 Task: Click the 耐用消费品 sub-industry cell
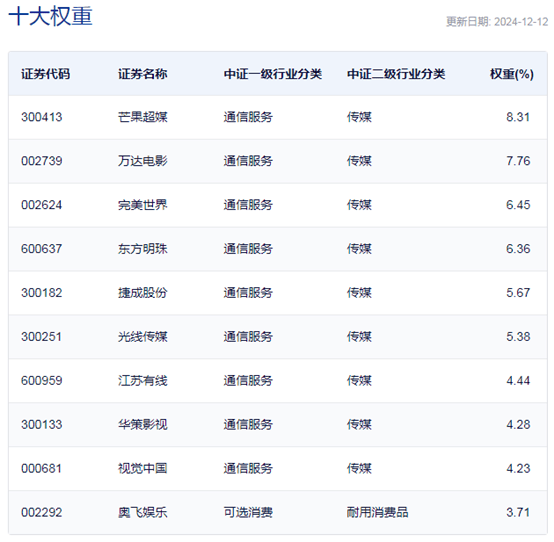pos(377,512)
